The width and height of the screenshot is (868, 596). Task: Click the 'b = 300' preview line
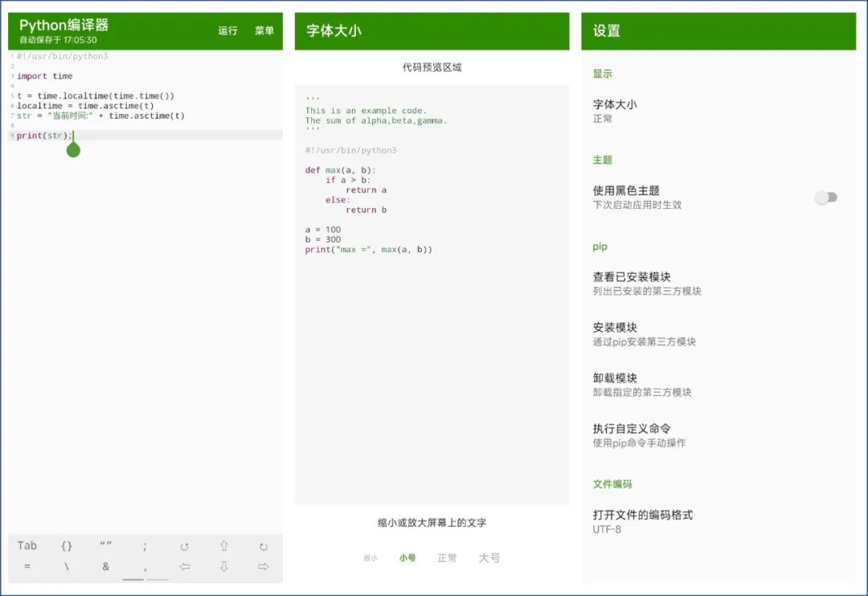[x=323, y=239]
